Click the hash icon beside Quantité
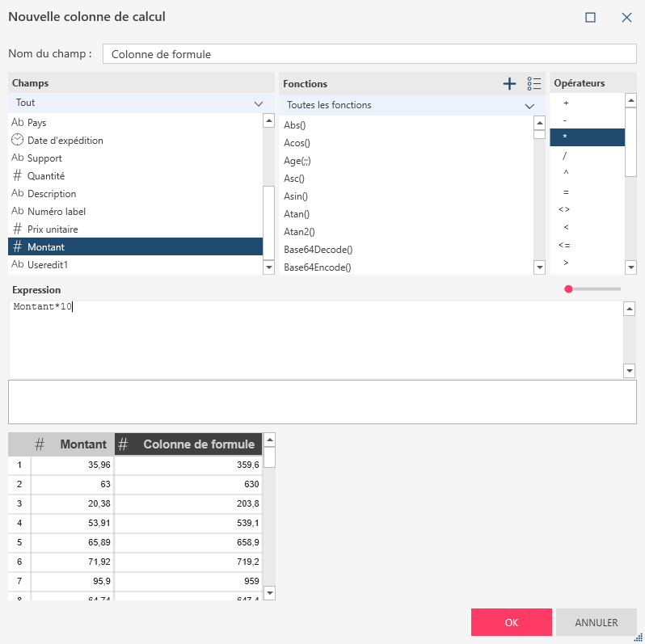Image resolution: width=645 pixels, height=644 pixels. [x=17, y=175]
